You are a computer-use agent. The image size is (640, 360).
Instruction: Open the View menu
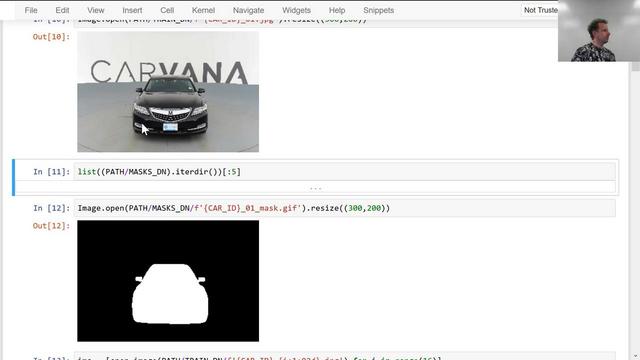tap(96, 10)
